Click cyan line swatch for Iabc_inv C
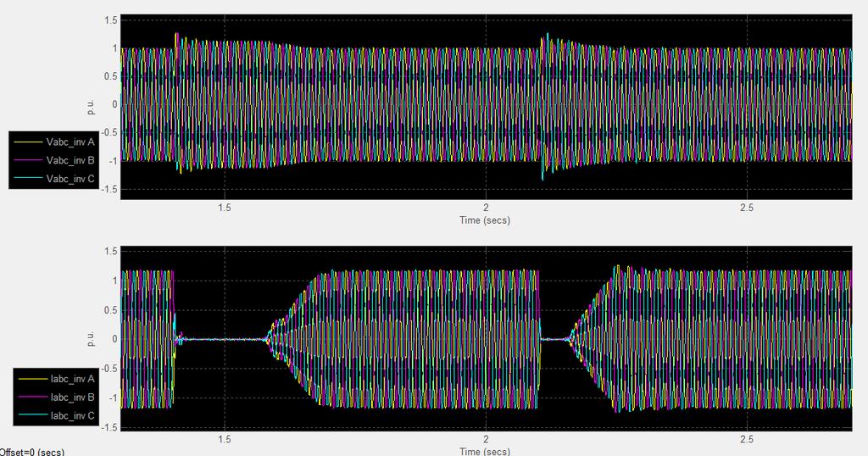Viewport: 868px width, 456px height. [32, 415]
